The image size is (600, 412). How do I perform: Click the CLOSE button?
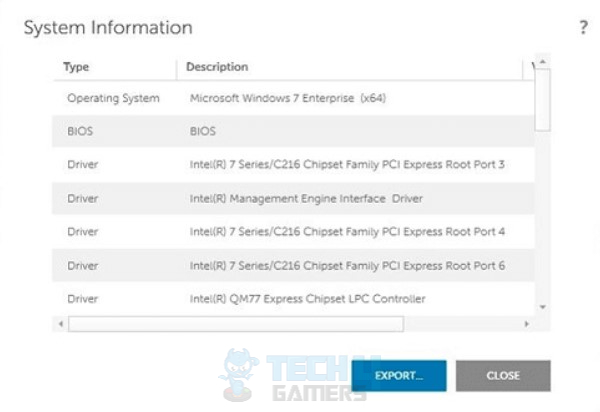503,376
